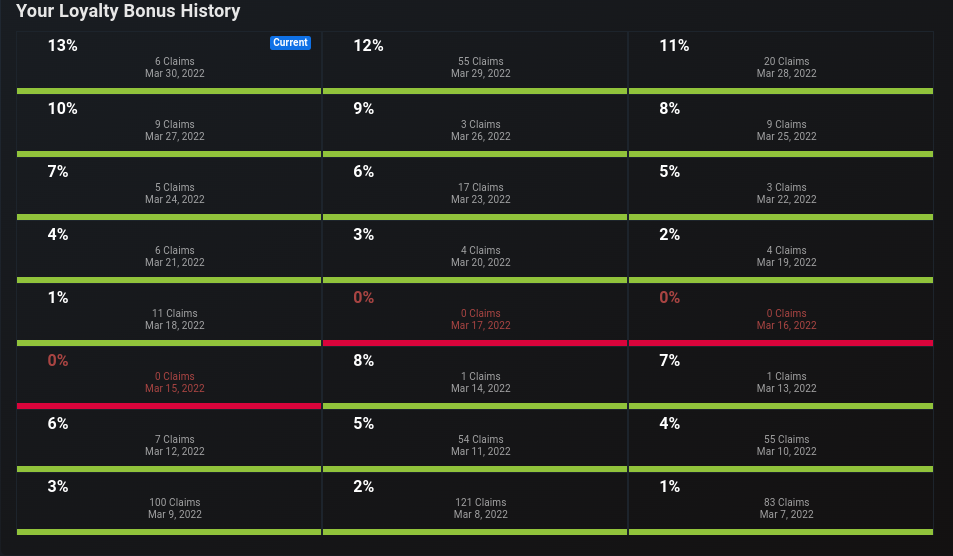953x556 pixels.
Task: Click the 17 Claims card for Mar 23
Action: click(x=475, y=189)
